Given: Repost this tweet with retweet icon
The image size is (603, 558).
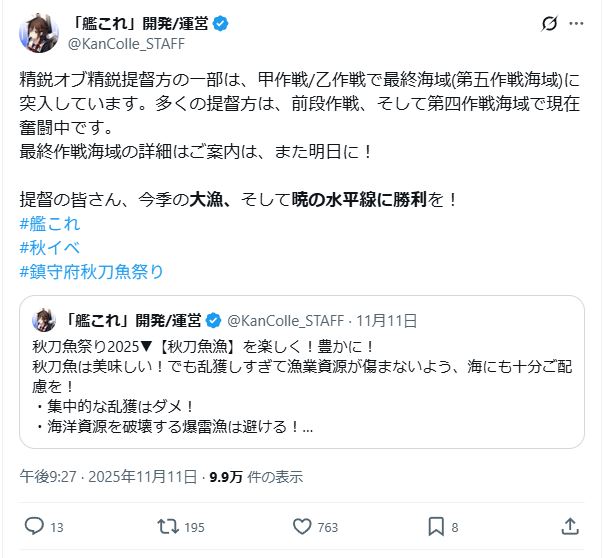Looking at the screenshot, I should pyautogui.click(x=167, y=525).
